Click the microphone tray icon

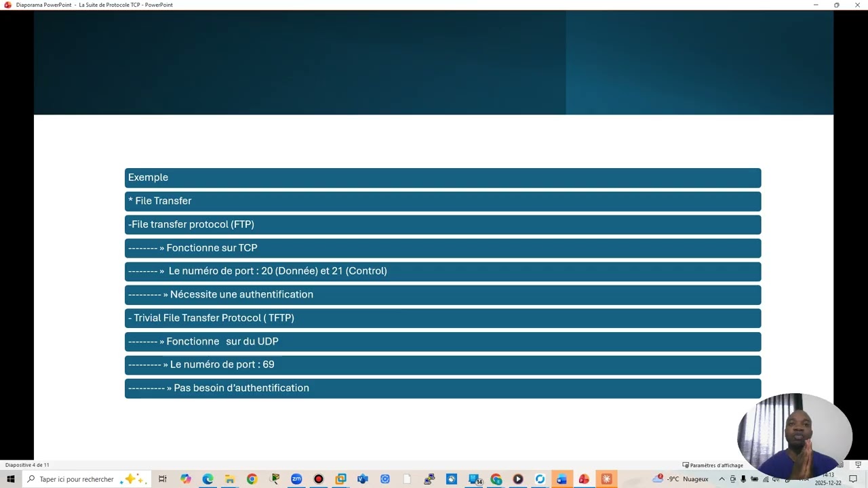point(743,479)
